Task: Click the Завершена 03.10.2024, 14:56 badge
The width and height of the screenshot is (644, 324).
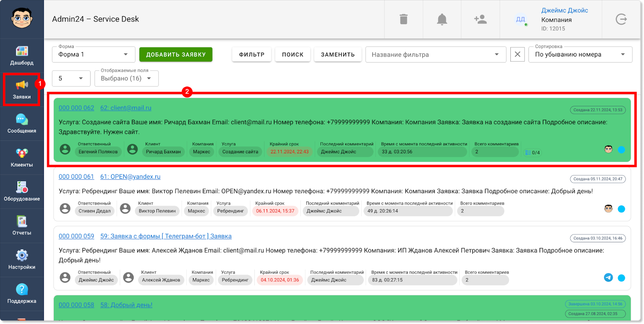Action: tap(595, 304)
